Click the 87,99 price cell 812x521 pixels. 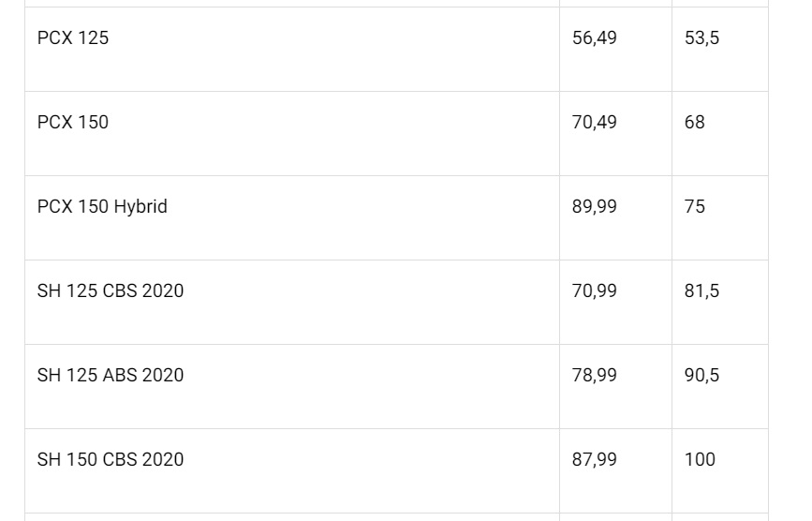[x=595, y=460]
